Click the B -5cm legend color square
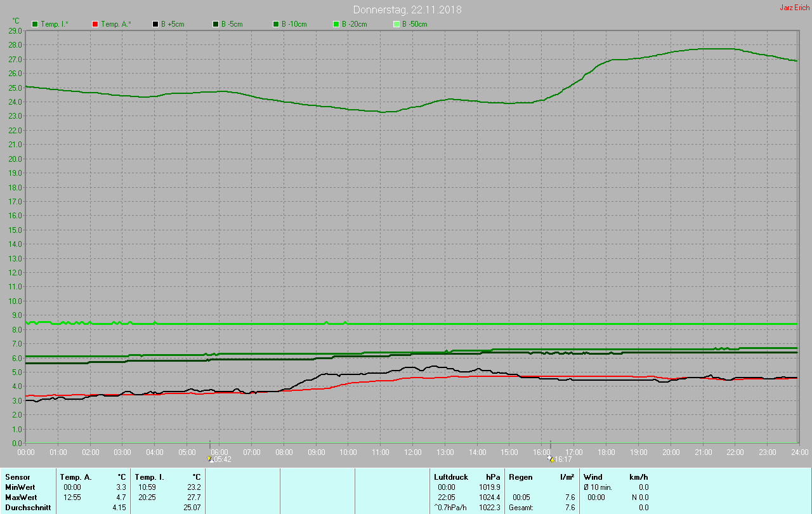The width and height of the screenshot is (812, 514). coord(216,24)
